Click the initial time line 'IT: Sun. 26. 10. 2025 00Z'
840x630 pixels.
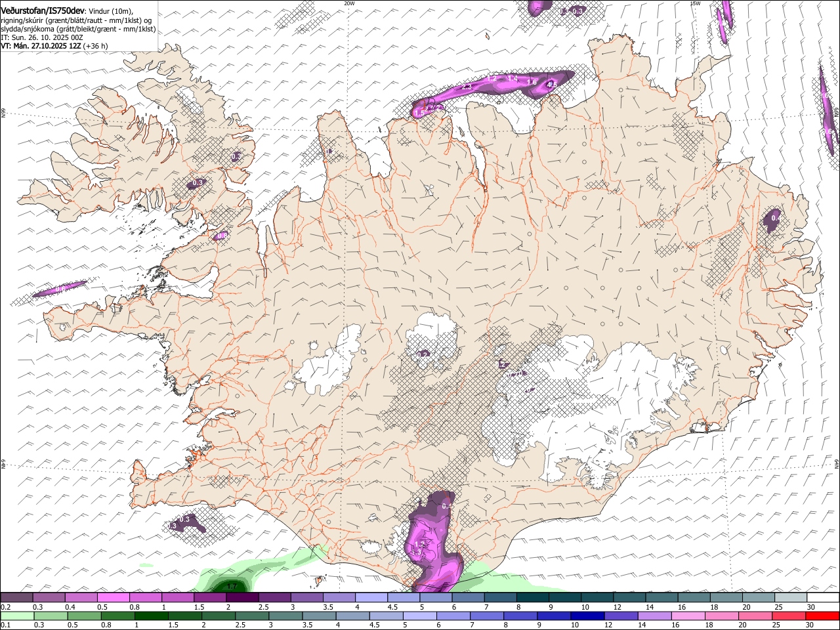[x=42, y=38]
